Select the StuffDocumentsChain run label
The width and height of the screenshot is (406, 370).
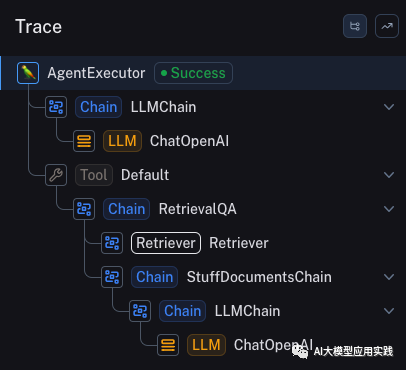259,277
